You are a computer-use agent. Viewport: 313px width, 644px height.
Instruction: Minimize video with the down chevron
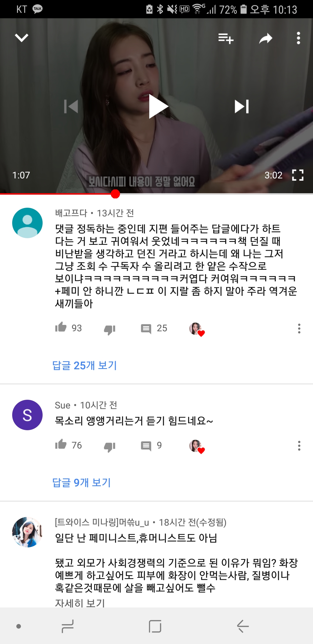tap(21, 38)
